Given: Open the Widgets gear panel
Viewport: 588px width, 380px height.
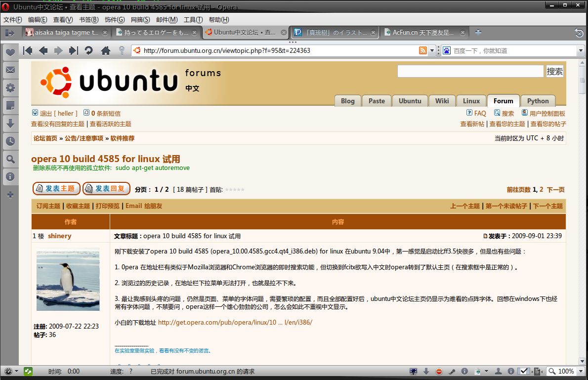Looking at the screenshot, I should coord(10,88).
